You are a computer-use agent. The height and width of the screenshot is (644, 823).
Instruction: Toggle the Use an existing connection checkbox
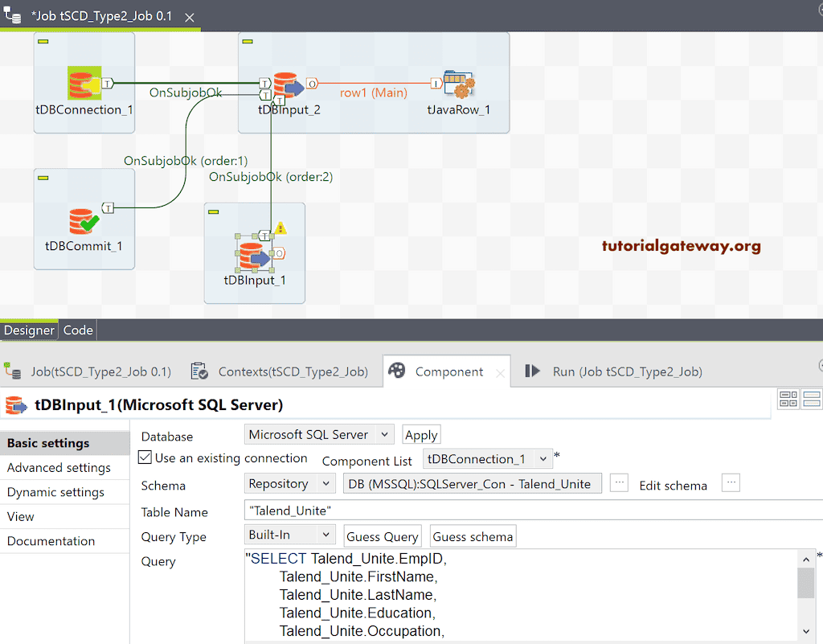pos(145,458)
